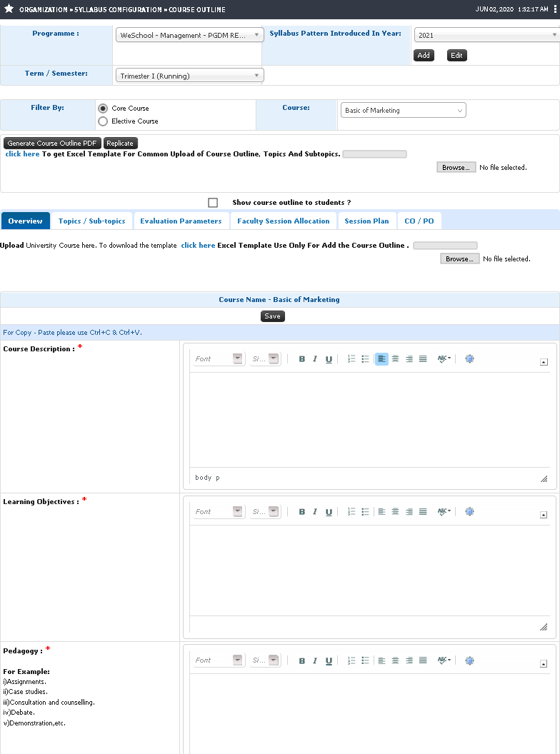Viewport: 560px width, 754px height.
Task: Insert bulleted list in Course Description editor
Action: tap(365, 358)
